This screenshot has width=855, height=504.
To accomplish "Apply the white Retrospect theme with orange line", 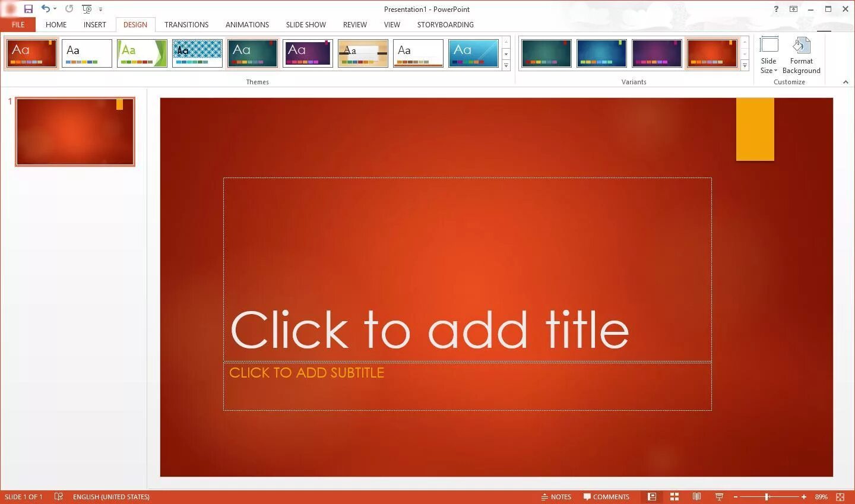I will pyautogui.click(x=418, y=53).
